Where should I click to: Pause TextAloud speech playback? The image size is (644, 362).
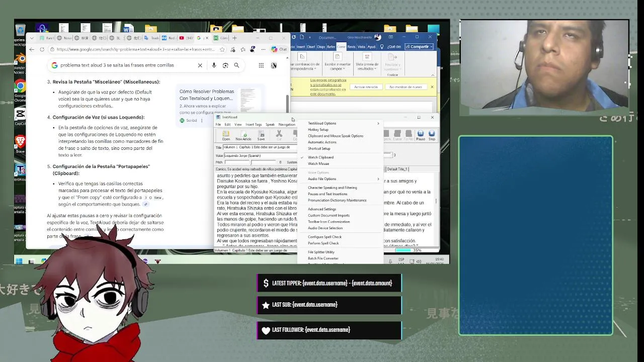click(x=421, y=135)
